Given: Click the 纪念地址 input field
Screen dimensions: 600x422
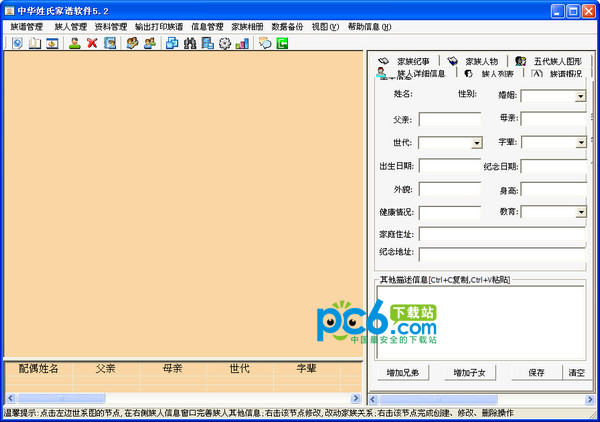Looking at the screenshot, I should click(x=502, y=254).
